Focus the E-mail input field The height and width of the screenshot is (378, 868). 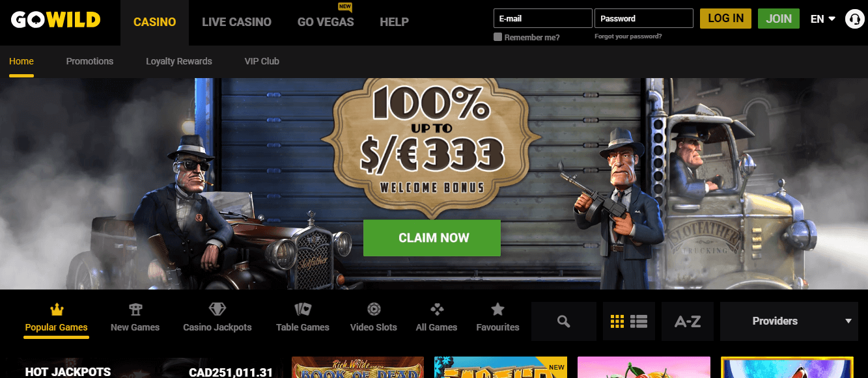click(x=543, y=18)
